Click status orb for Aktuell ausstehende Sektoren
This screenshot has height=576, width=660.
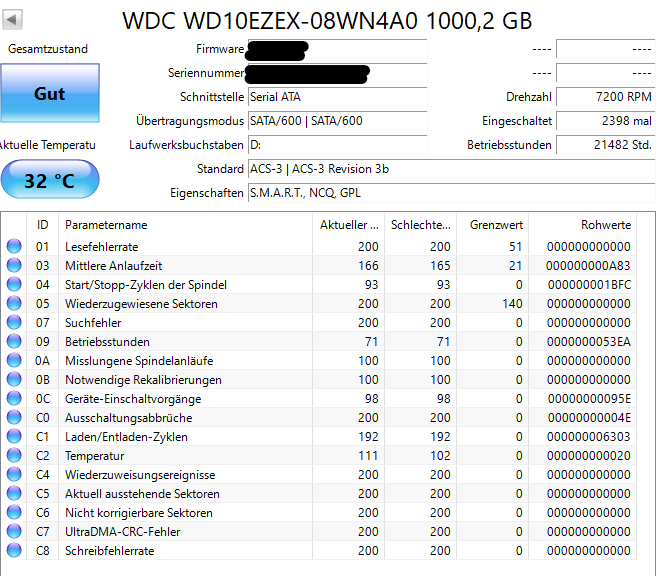pos(14,493)
